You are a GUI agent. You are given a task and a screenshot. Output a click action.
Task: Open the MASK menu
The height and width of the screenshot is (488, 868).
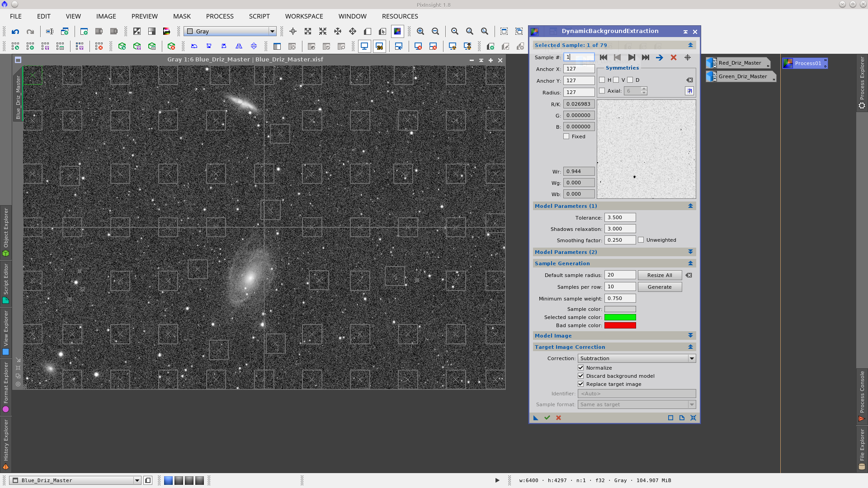pos(182,16)
